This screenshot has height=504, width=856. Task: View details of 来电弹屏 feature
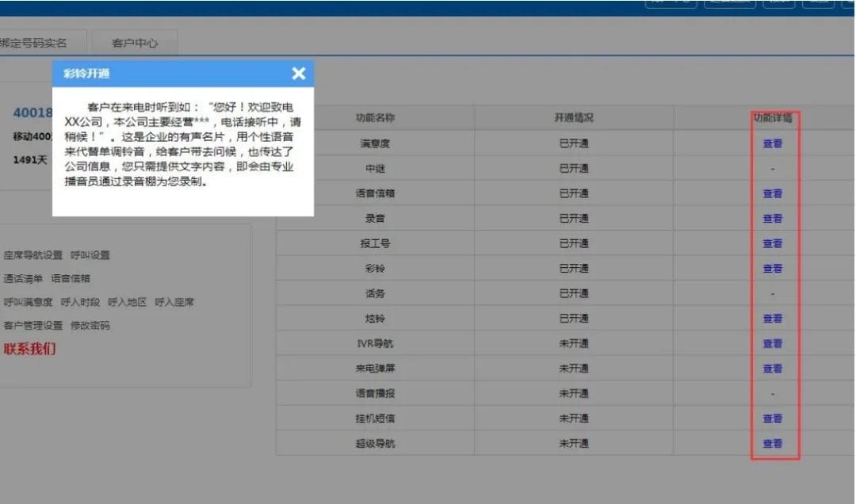tap(772, 368)
